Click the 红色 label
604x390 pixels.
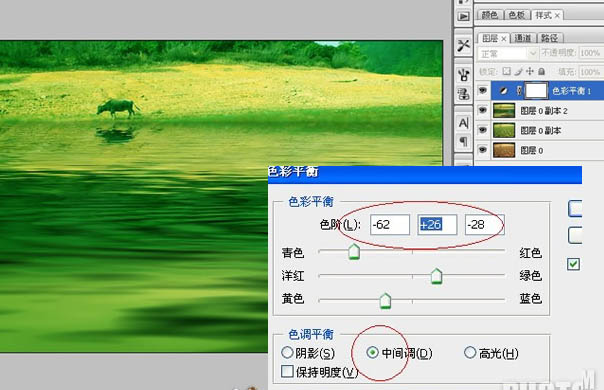[530, 253]
